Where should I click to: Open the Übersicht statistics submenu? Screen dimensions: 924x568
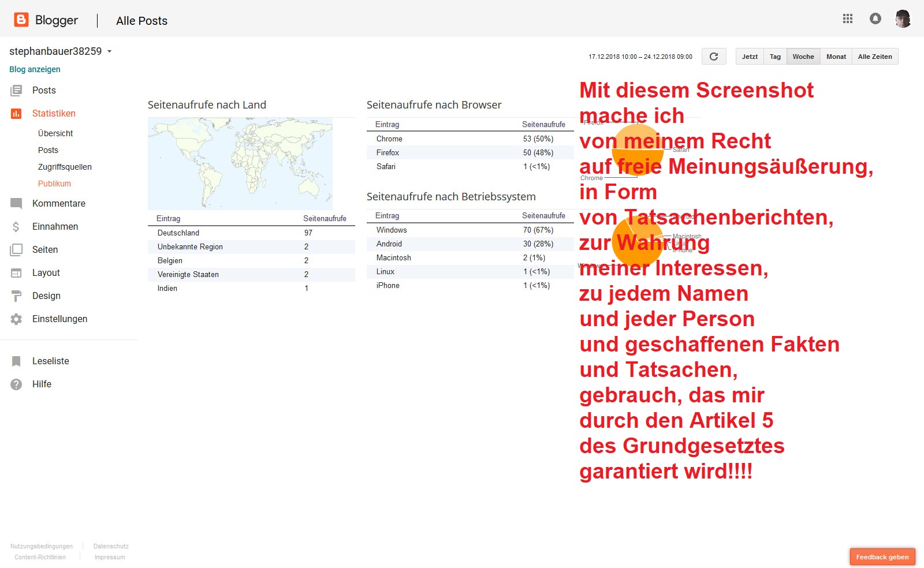tap(55, 133)
